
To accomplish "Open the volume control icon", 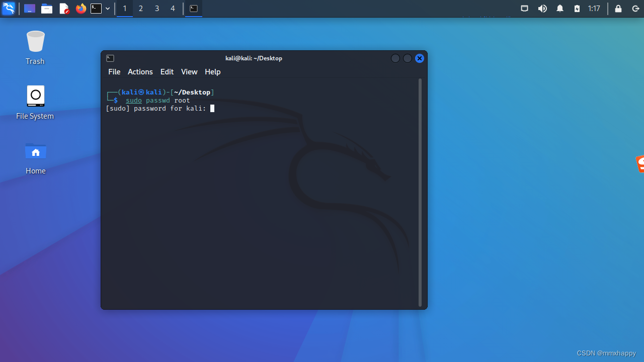I will (542, 9).
